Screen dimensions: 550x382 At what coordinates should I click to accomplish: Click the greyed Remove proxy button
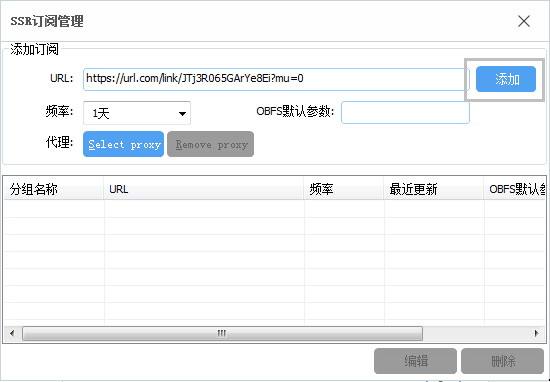(210, 144)
